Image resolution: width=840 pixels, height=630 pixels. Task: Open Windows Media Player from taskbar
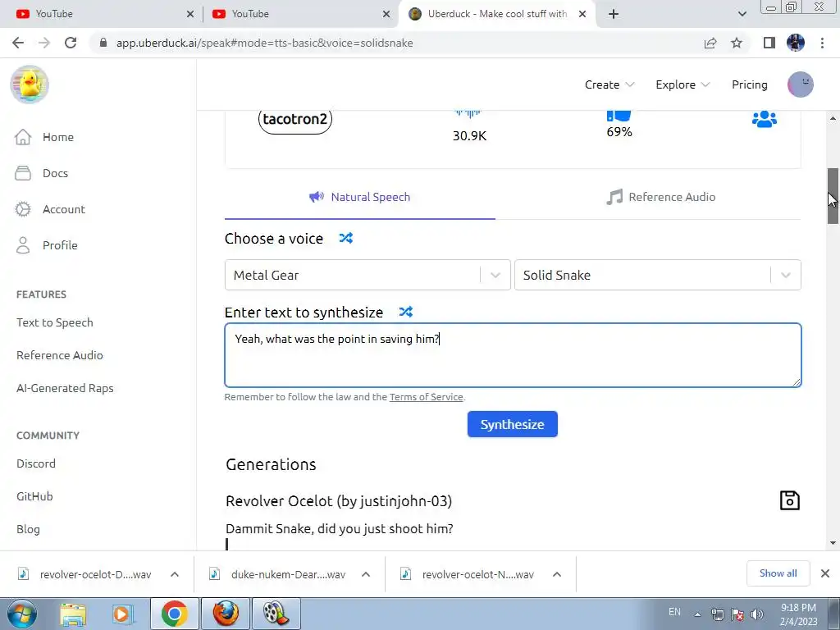pyautogui.click(x=122, y=614)
